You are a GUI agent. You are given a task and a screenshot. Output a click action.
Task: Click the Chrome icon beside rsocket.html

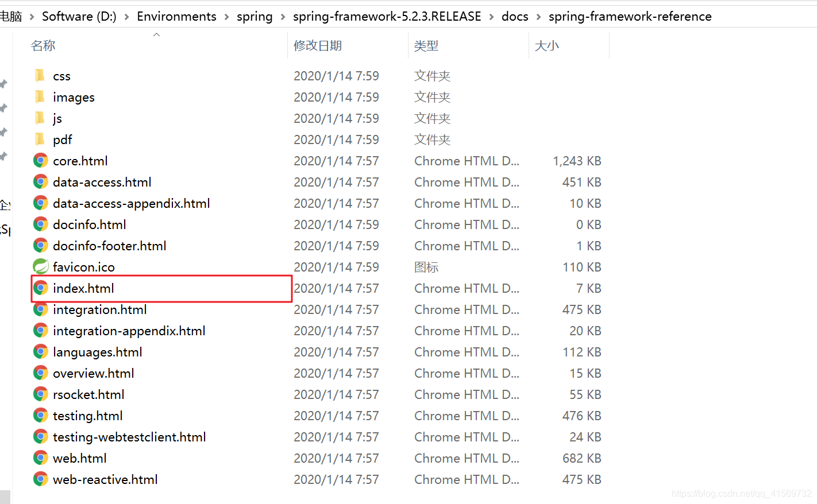pos(40,394)
